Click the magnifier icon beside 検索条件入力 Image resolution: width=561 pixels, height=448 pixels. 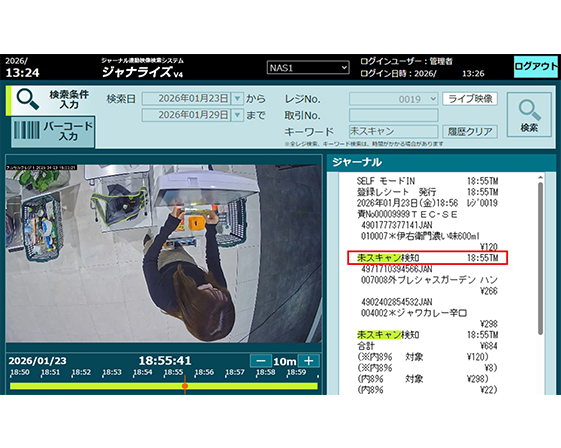tap(28, 99)
